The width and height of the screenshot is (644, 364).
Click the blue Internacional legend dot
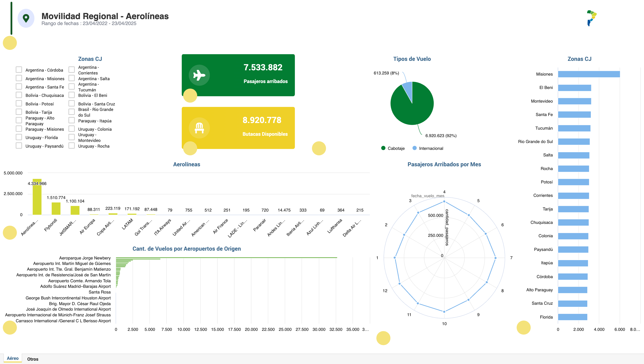click(x=414, y=148)
